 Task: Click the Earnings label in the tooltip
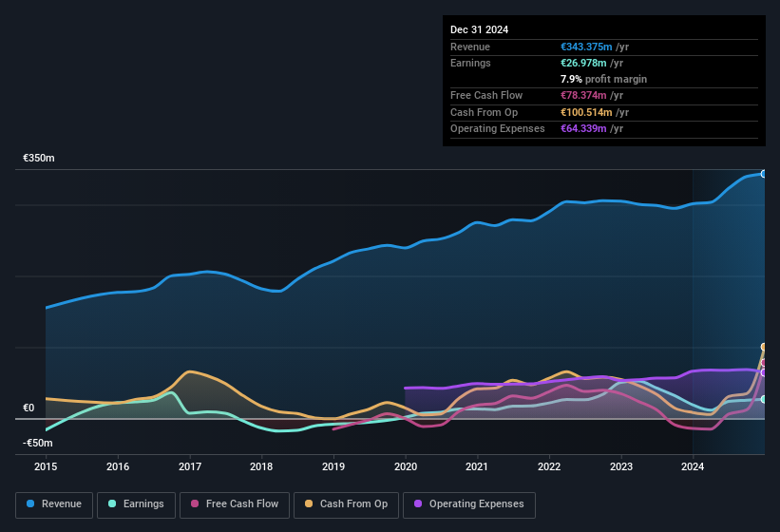(470, 63)
